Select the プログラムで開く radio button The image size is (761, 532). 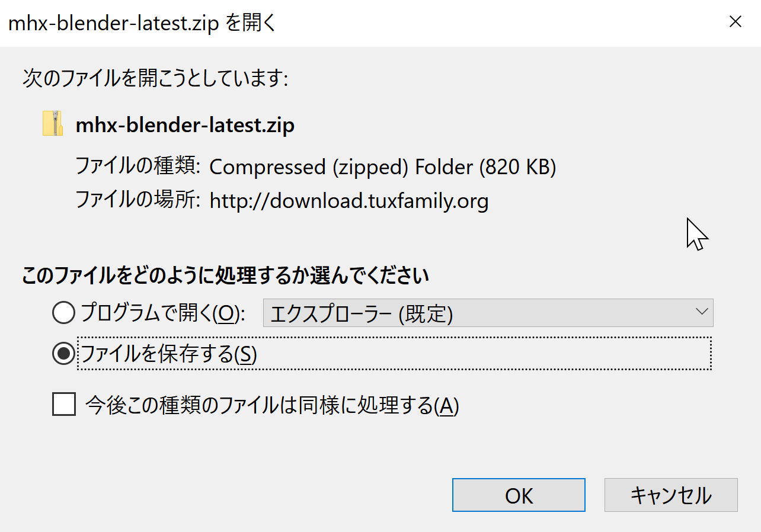[x=63, y=313]
